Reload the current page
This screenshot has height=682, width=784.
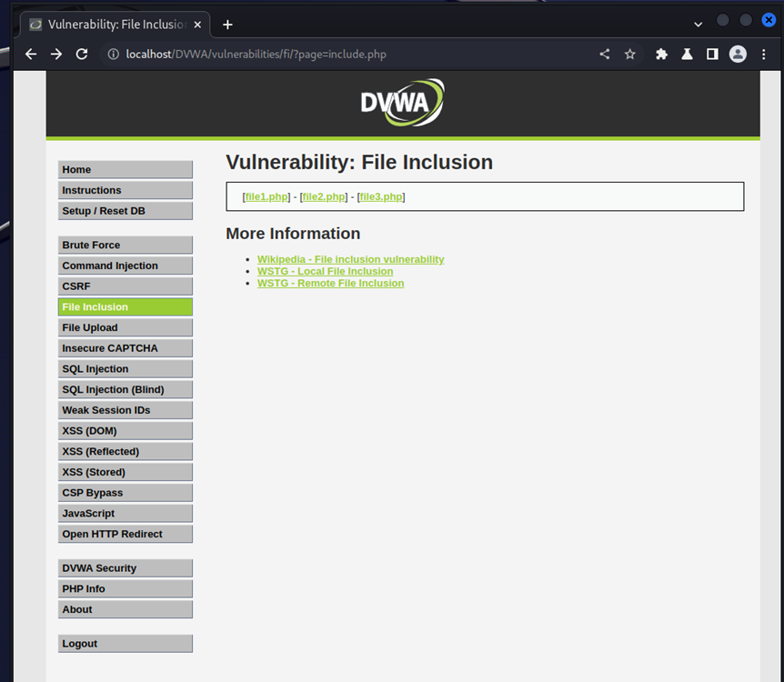[x=82, y=54]
